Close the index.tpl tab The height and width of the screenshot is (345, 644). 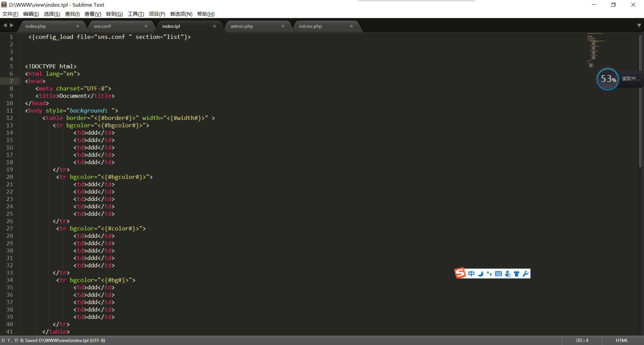214,26
